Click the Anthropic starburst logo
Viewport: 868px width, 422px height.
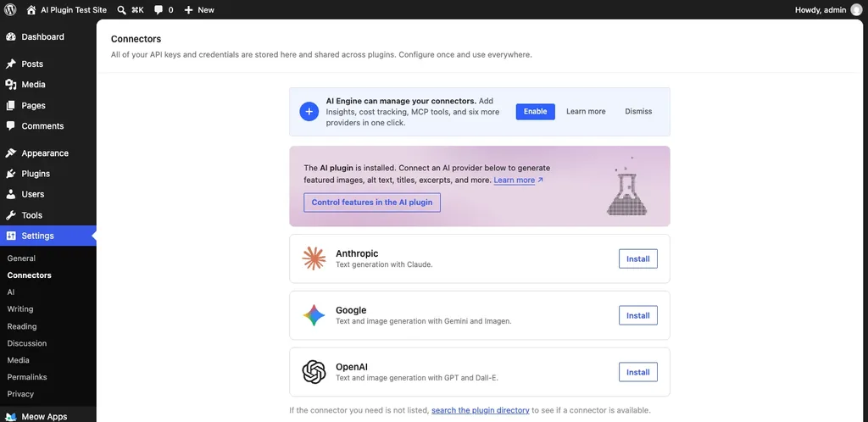[314, 258]
